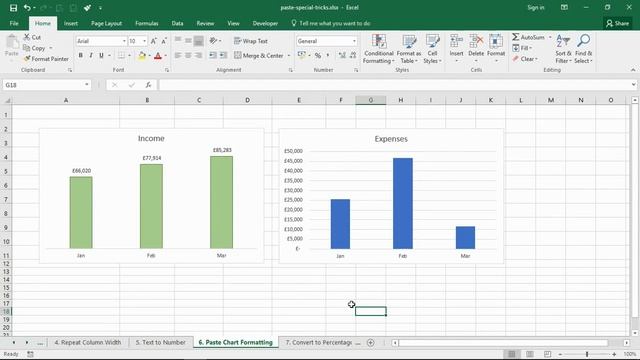
Task: Click into the formula bar
Action: click(394, 85)
